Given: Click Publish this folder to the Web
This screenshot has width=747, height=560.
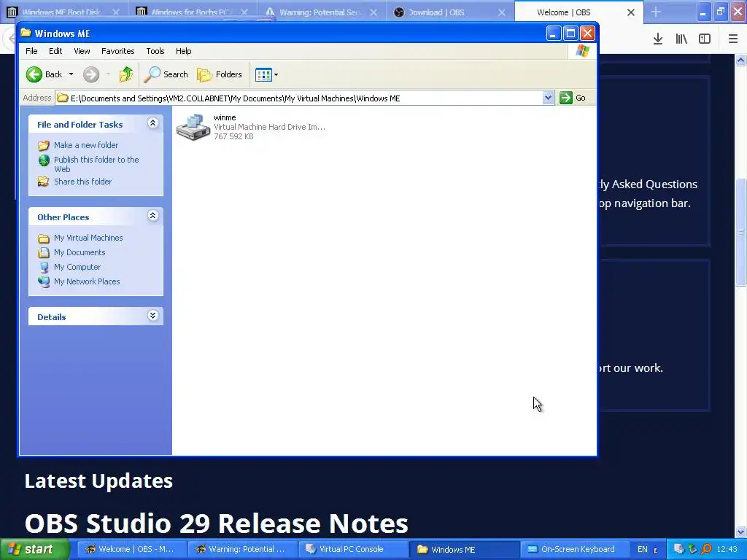Looking at the screenshot, I should [96, 164].
